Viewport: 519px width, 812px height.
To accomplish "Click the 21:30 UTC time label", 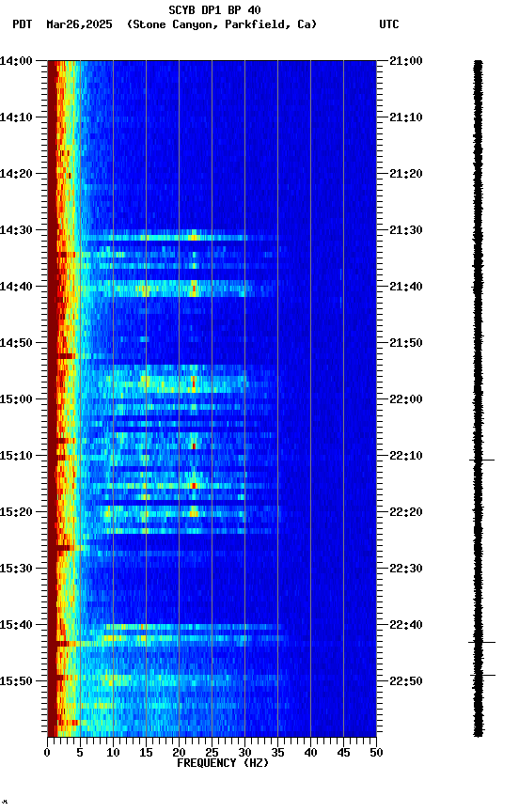I will point(406,230).
